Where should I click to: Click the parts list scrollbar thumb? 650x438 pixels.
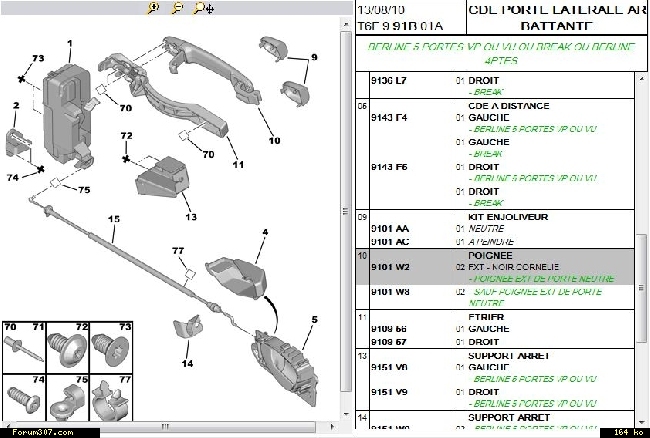pyautogui.click(x=641, y=288)
